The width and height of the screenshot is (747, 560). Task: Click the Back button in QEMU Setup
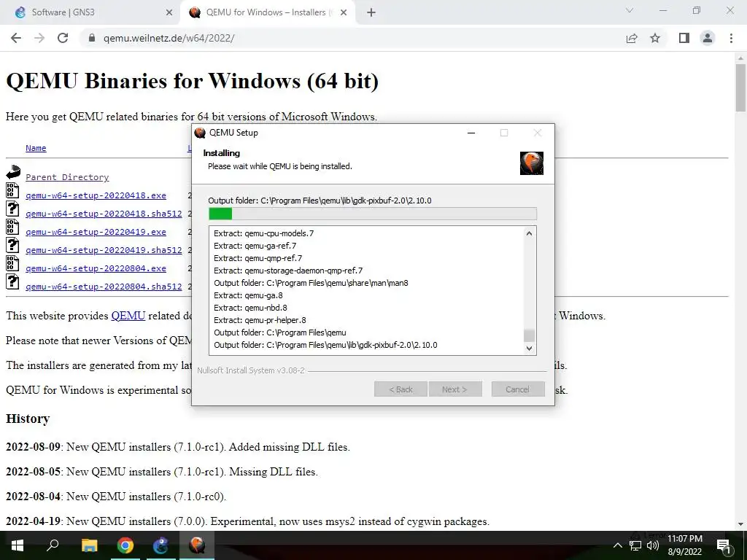tap(401, 389)
